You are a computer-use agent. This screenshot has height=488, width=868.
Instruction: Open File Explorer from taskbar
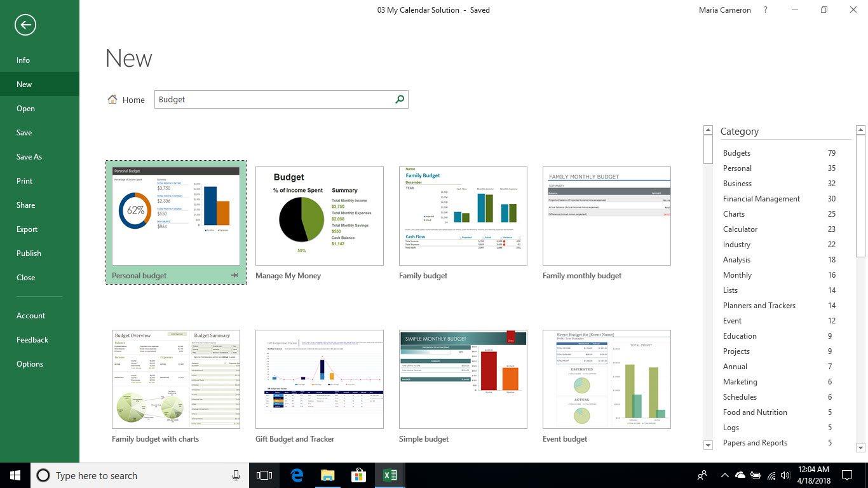(327, 475)
